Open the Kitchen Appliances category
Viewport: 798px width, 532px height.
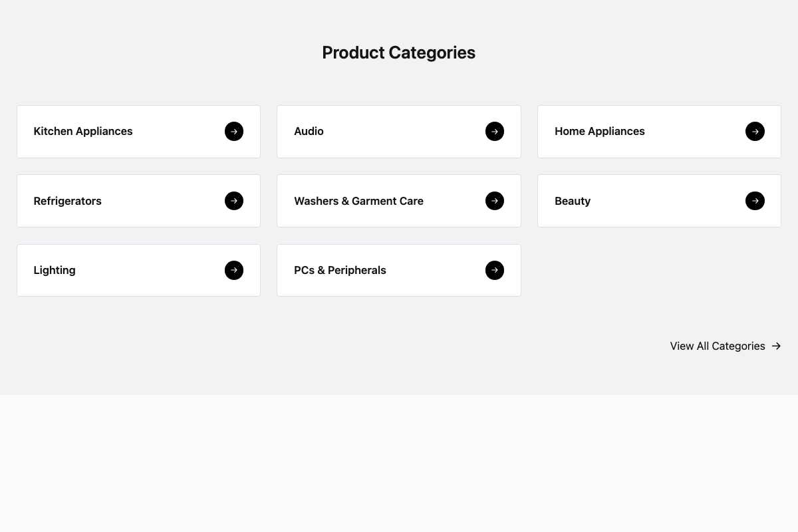tap(83, 132)
